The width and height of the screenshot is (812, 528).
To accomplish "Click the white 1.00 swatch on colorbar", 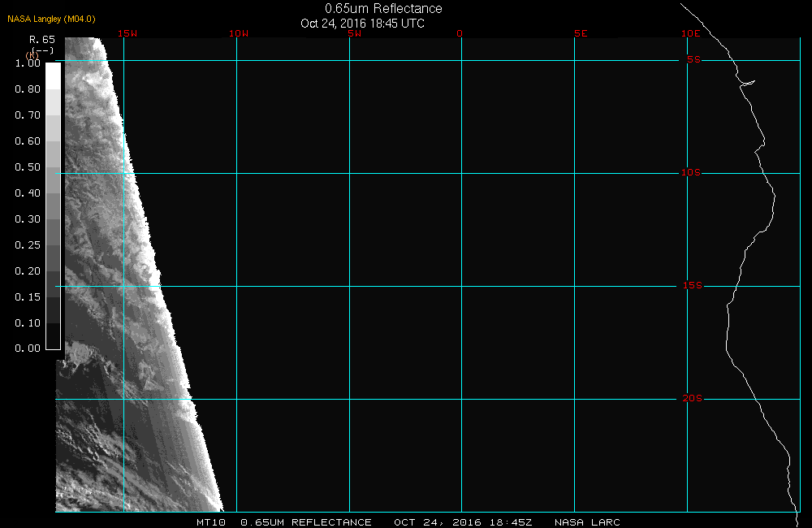I will point(52,75).
